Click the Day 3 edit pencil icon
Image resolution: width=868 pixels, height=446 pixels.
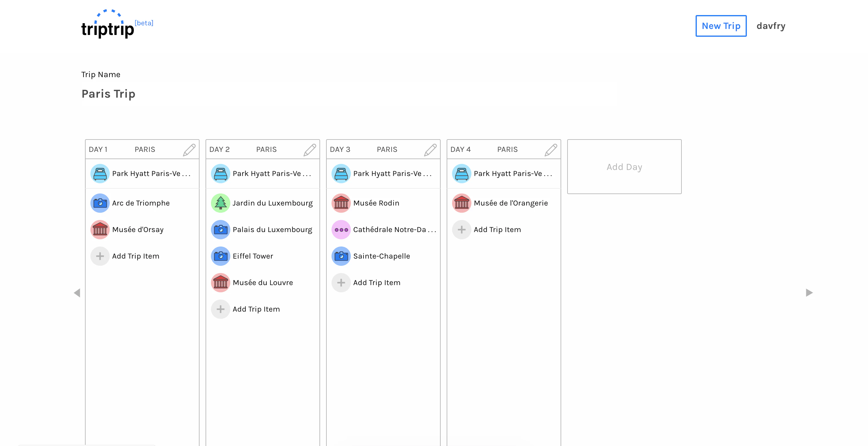click(x=430, y=149)
